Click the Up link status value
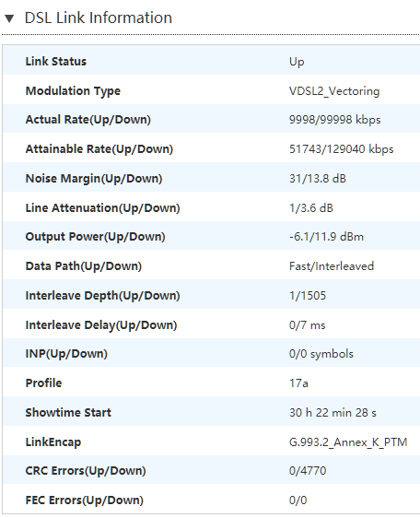The width and height of the screenshot is (420, 518). pos(297,62)
